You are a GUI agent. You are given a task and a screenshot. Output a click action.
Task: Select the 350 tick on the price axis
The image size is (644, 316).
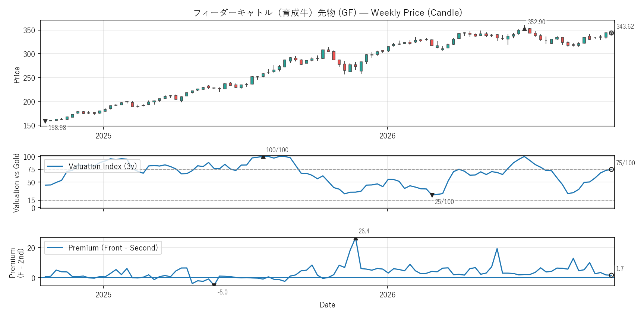point(29,31)
